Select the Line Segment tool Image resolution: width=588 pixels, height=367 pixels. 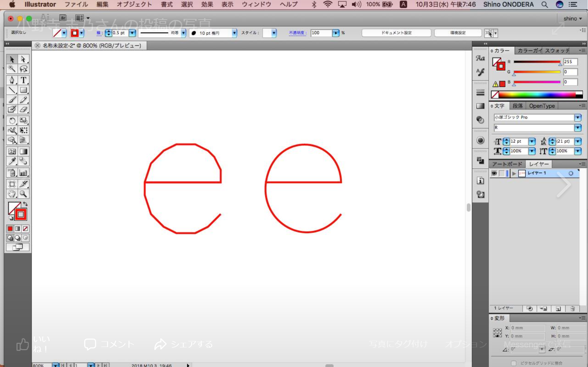[x=12, y=90]
